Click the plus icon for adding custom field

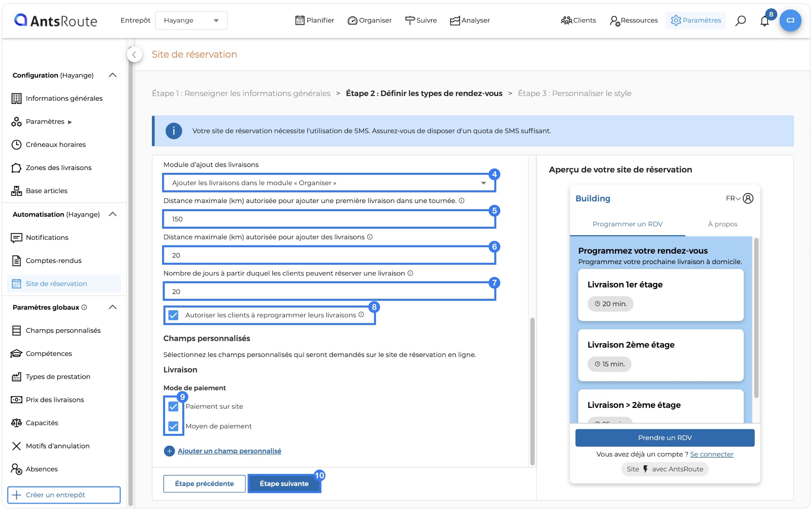coord(169,451)
